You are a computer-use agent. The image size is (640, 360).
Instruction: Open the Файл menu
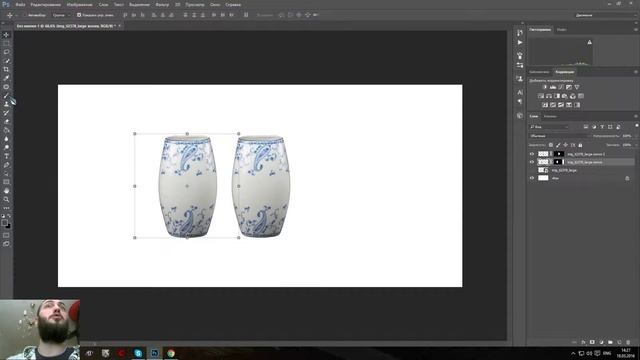coord(20,5)
